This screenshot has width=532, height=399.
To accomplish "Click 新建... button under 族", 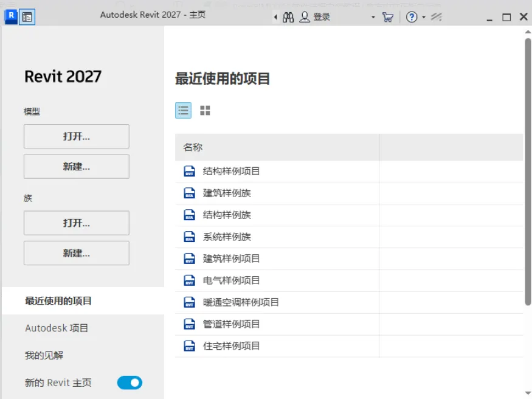I will 77,253.
